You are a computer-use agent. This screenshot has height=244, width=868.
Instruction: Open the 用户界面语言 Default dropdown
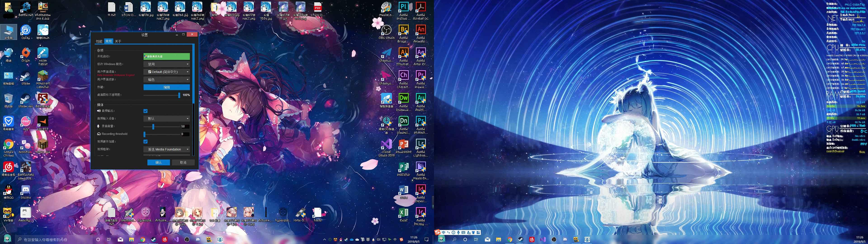[x=166, y=72]
